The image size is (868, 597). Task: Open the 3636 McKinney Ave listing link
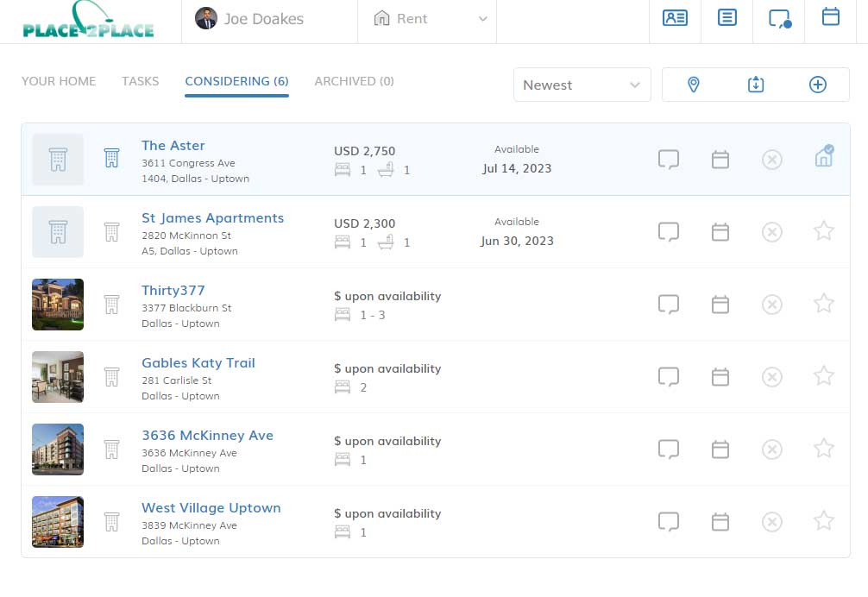pos(208,436)
